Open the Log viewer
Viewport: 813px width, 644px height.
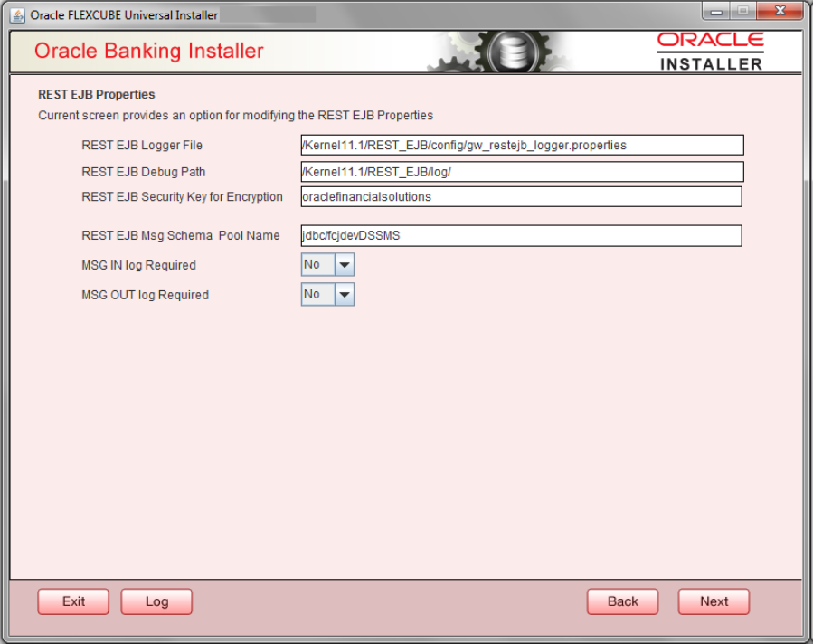tap(156, 601)
